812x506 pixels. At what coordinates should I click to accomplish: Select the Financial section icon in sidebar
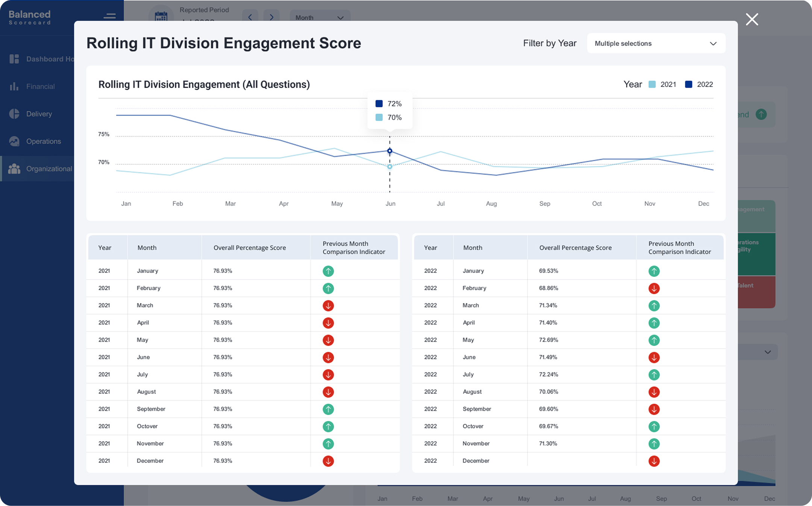[x=14, y=86]
